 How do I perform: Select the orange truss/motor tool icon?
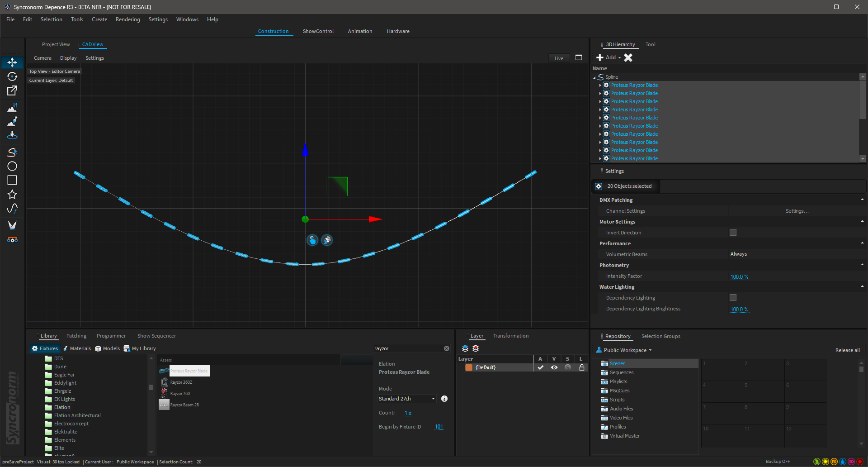coord(12,239)
